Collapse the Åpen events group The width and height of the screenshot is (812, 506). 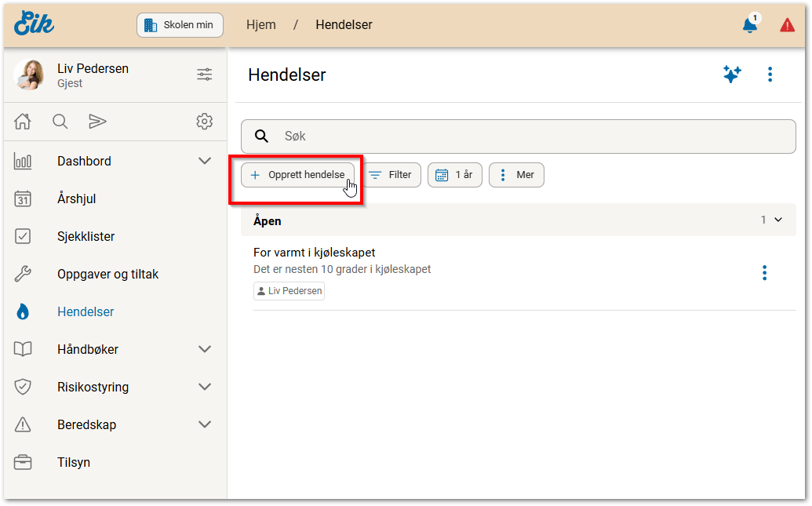pyautogui.click(x=778, y=220)
